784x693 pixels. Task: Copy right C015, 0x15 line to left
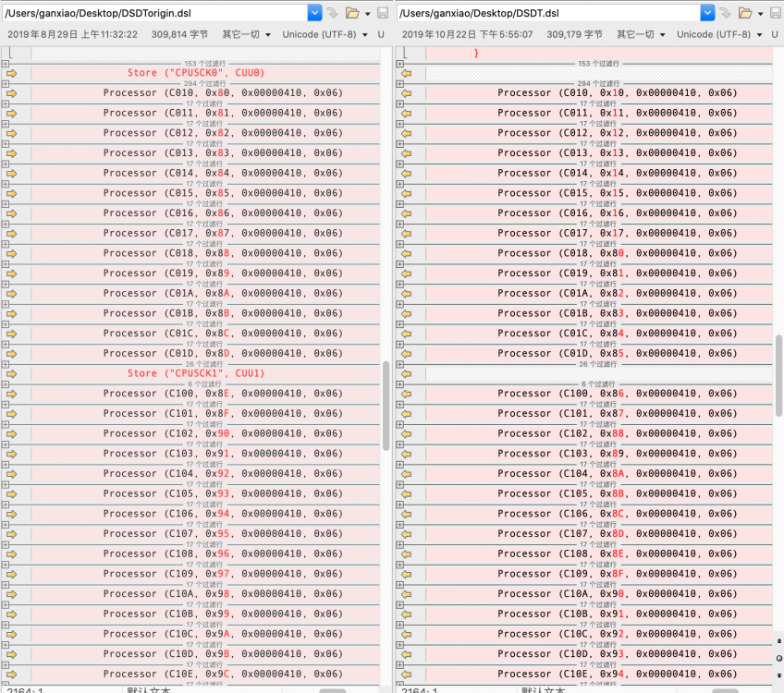point(407,193)
